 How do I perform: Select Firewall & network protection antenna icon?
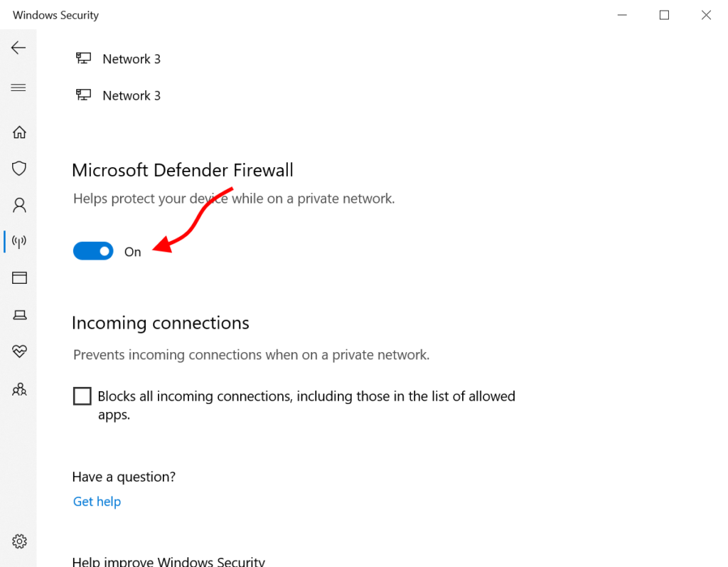pyautogui.click(x=19, y=241)
